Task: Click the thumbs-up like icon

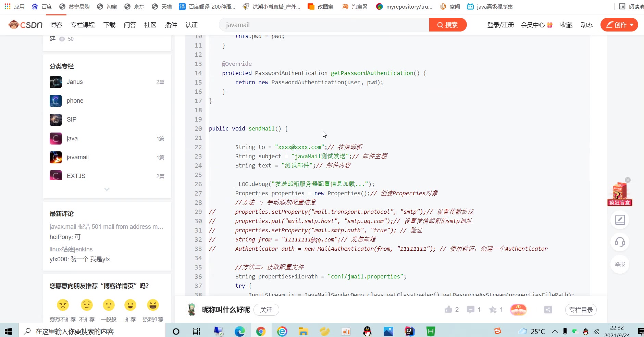Action: (x=448, y=310)
